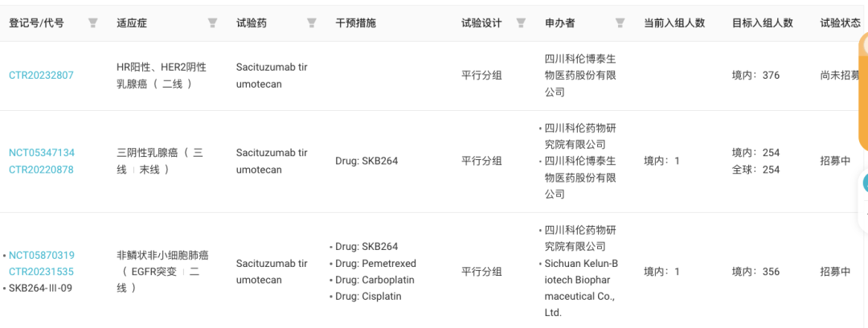The width and height of the screenshot is (868, 328).
Task: Open filter for 试验药 column
Action: click(x=312, y=23)
